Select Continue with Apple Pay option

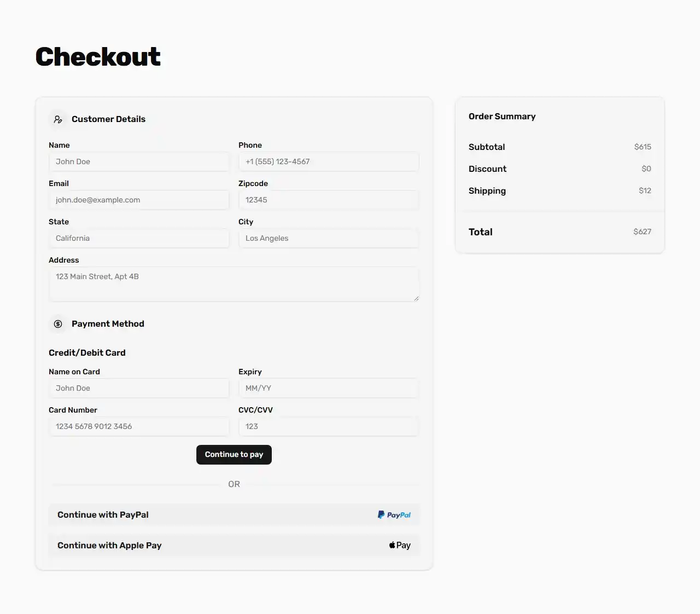[x=234, y=545]
